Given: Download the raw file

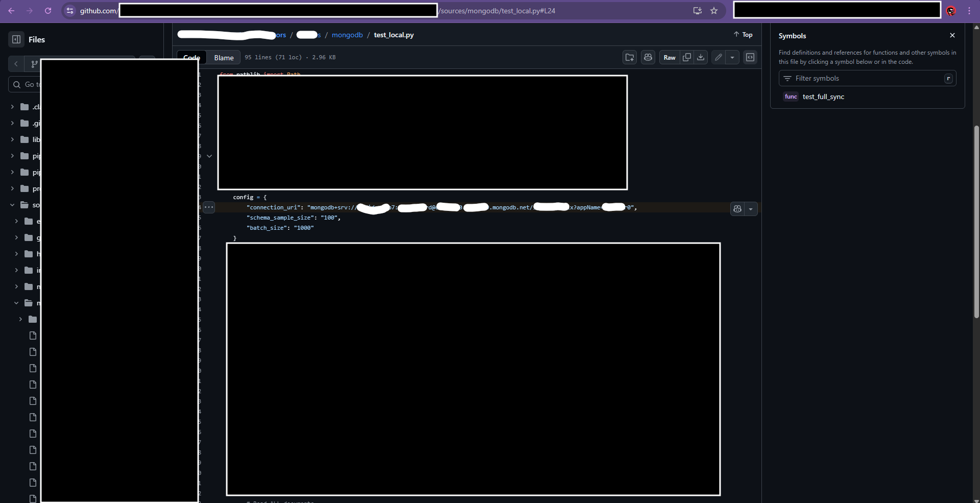Looking at the screenshot, I should [701, 57].
